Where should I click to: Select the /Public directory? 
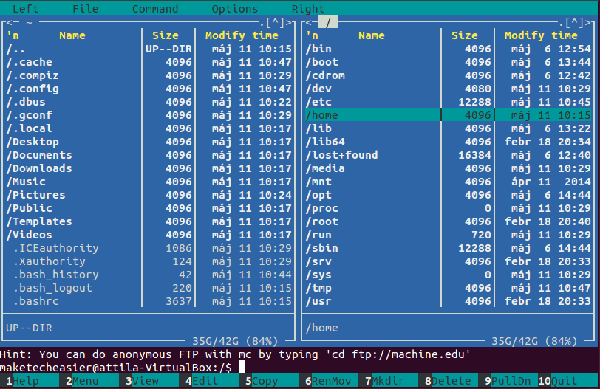tap(149, 208)
